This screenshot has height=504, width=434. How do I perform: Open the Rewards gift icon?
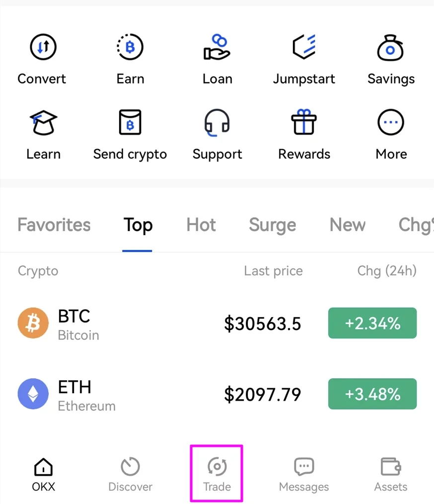(x=304, y=122)
